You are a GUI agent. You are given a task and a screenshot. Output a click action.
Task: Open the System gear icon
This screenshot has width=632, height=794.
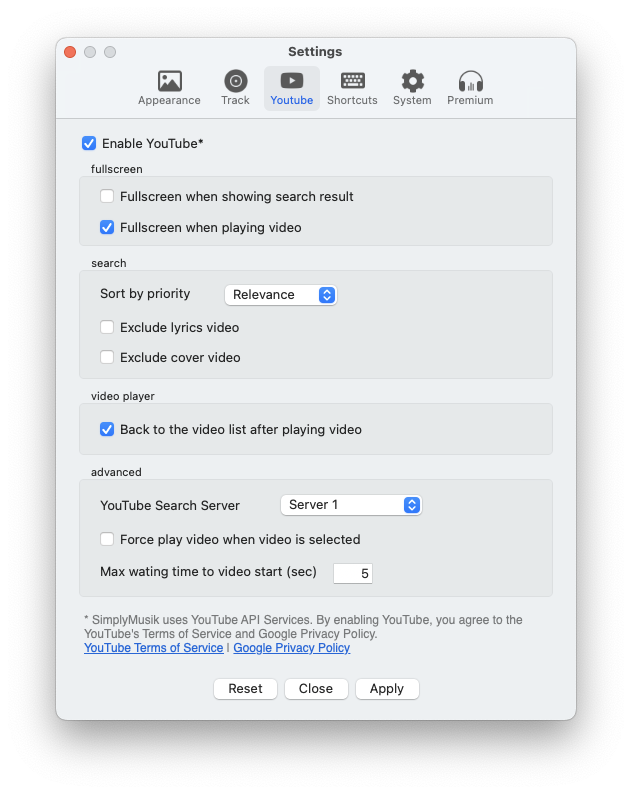pyautogui.click(x=413, y=81)
